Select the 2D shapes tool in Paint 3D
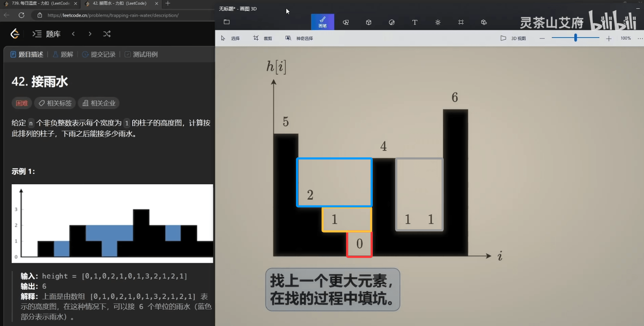 click(x=346, y=23)
